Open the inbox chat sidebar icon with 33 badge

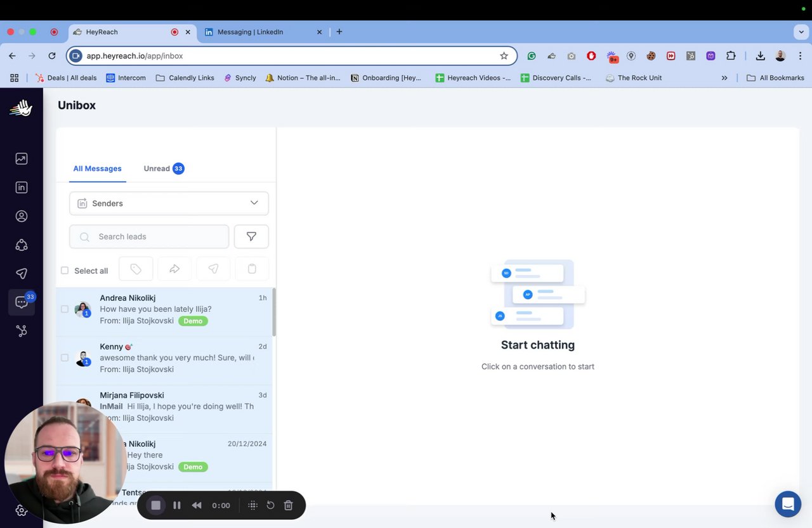(x=22, y=302)
